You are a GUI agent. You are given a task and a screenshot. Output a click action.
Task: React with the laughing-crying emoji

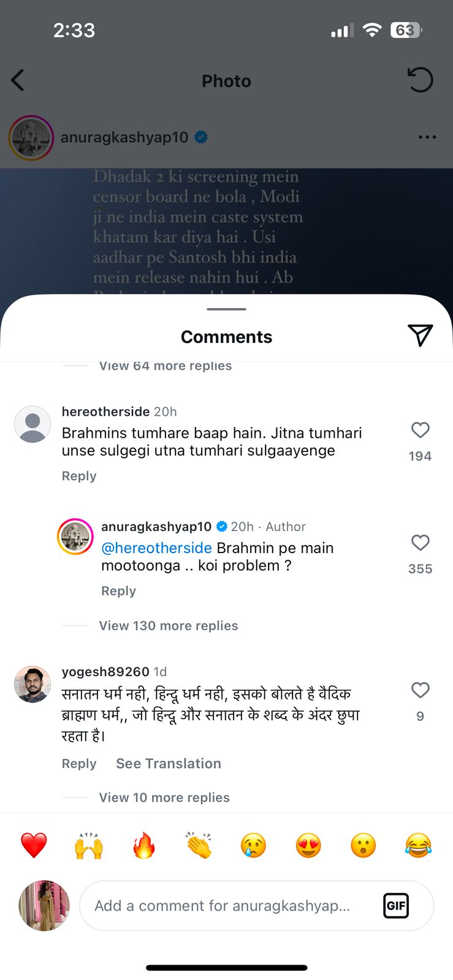(x=418, y=846)
